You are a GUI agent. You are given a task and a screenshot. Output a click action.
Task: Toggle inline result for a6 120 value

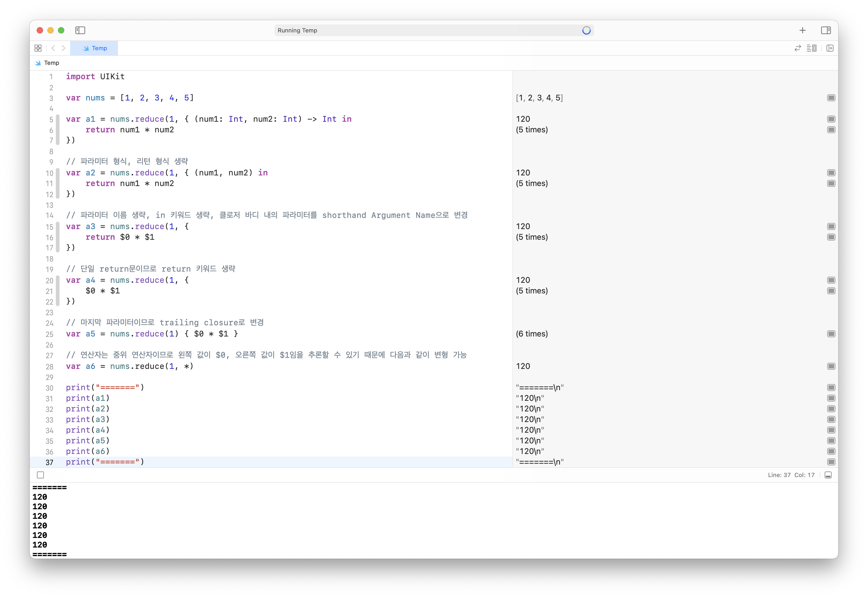point(831,366)
